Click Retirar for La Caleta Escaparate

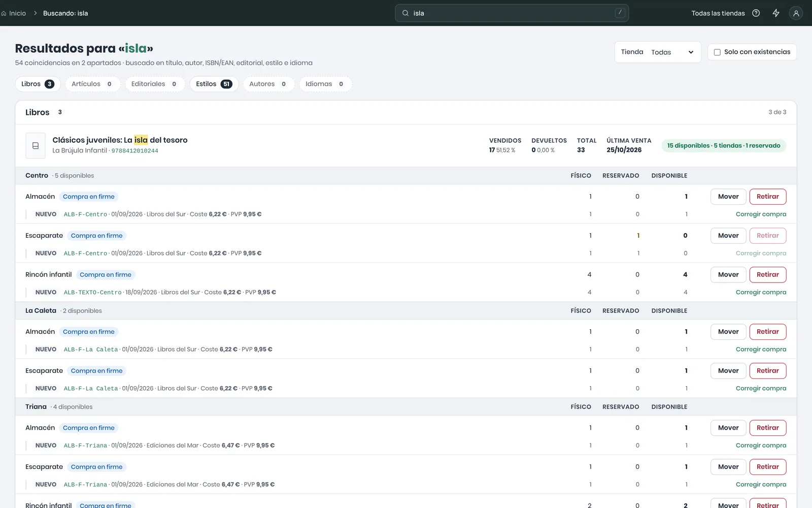(x=767, y=371)
